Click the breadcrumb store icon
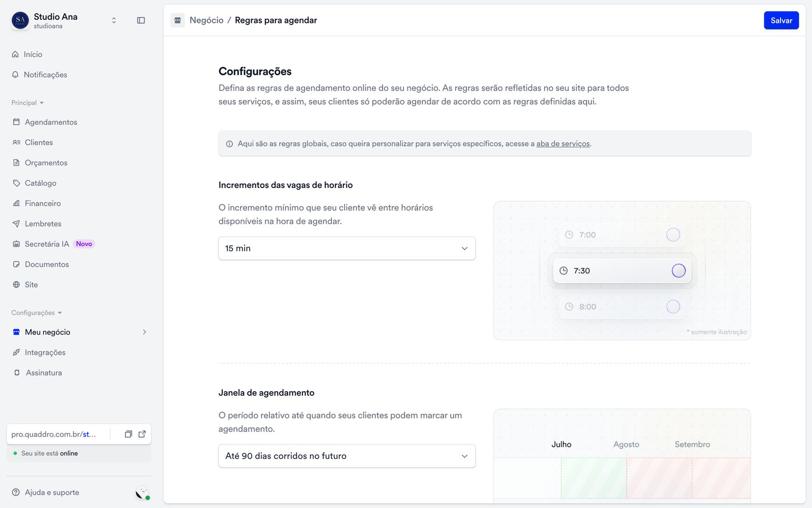 [x=178, y=20]
